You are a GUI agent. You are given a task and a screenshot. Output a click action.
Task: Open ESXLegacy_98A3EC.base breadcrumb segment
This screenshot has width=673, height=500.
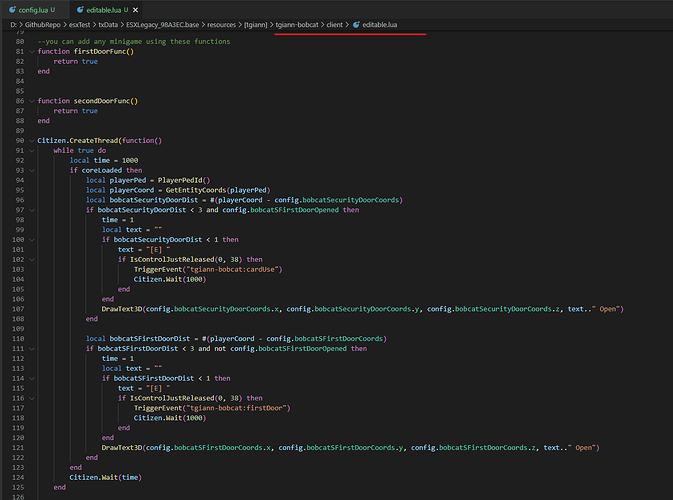click(163, 24)
